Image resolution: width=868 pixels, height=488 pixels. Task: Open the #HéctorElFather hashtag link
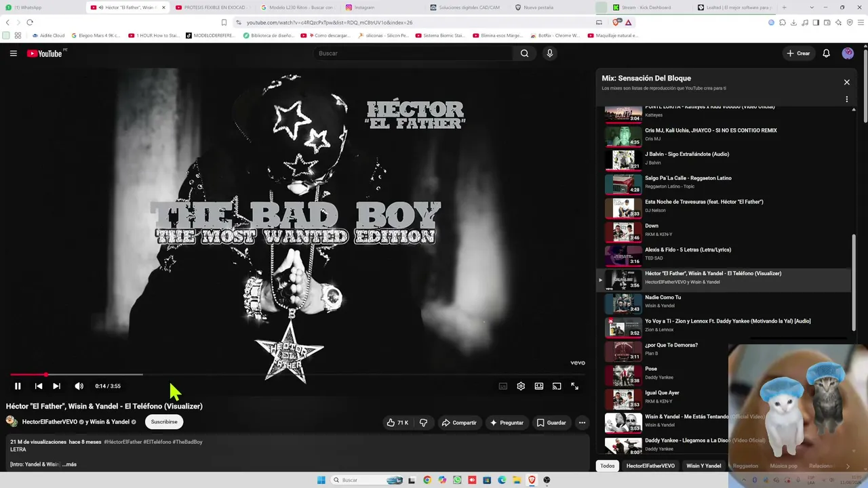123,442
